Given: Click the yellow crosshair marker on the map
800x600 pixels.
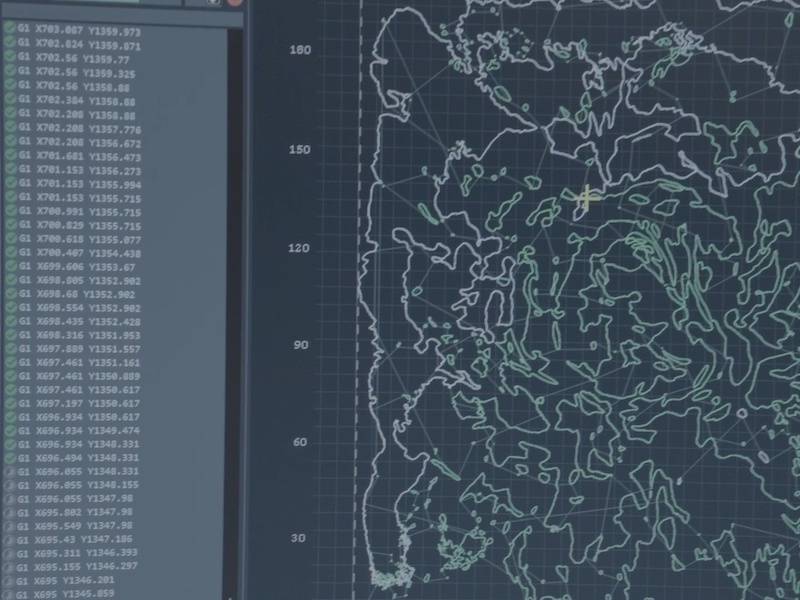Looking at the screenshot, I should click(587, 197).
